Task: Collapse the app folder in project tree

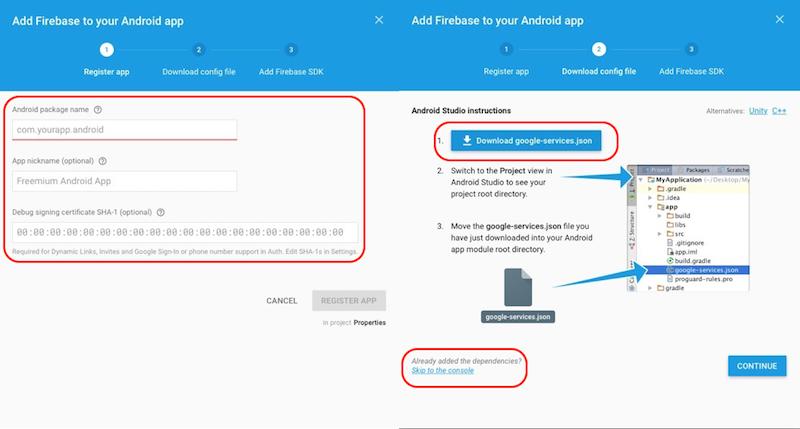Action: pyautogui.click(x=649, y=206)
